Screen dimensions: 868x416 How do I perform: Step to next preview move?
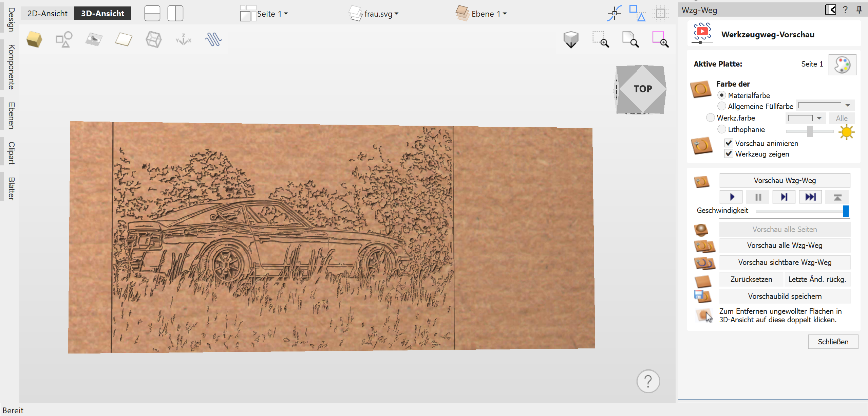point(784,197)
